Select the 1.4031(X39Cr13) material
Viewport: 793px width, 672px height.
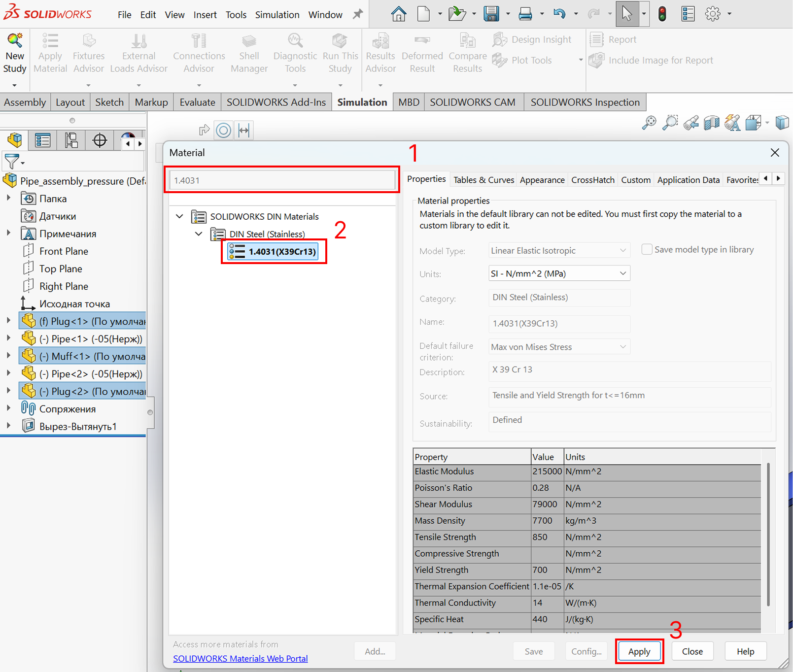(273, 252)
